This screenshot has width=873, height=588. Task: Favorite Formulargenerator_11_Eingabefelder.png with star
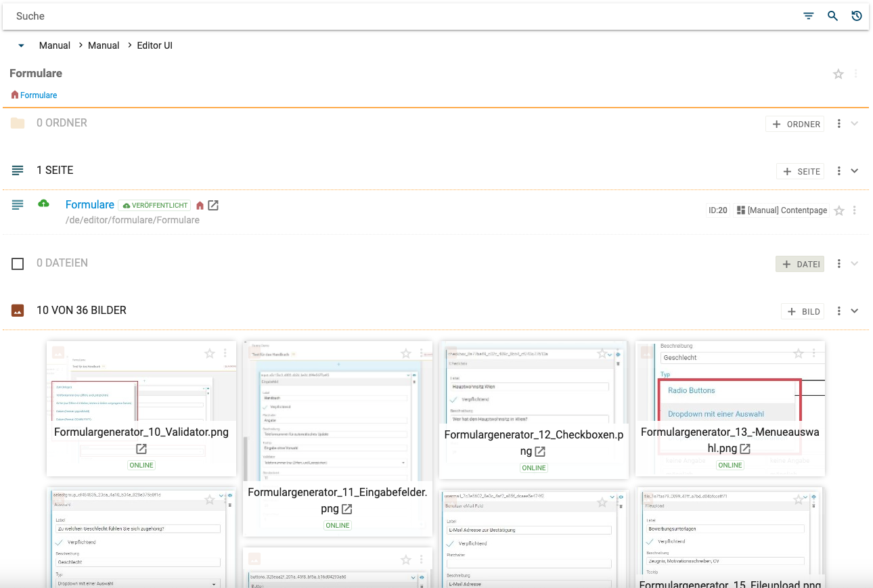(x=406, y=353)
